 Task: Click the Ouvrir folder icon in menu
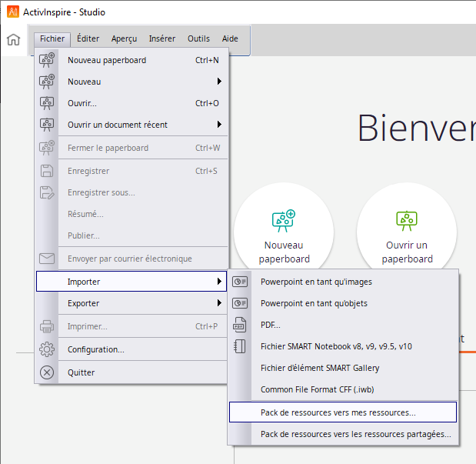click(x=47, y=103)
